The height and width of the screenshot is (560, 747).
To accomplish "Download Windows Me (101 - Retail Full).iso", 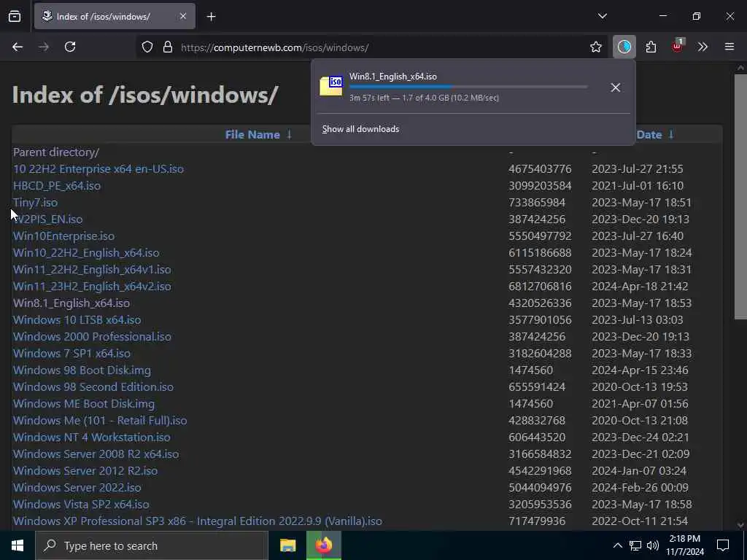I will tap(100, 421).
